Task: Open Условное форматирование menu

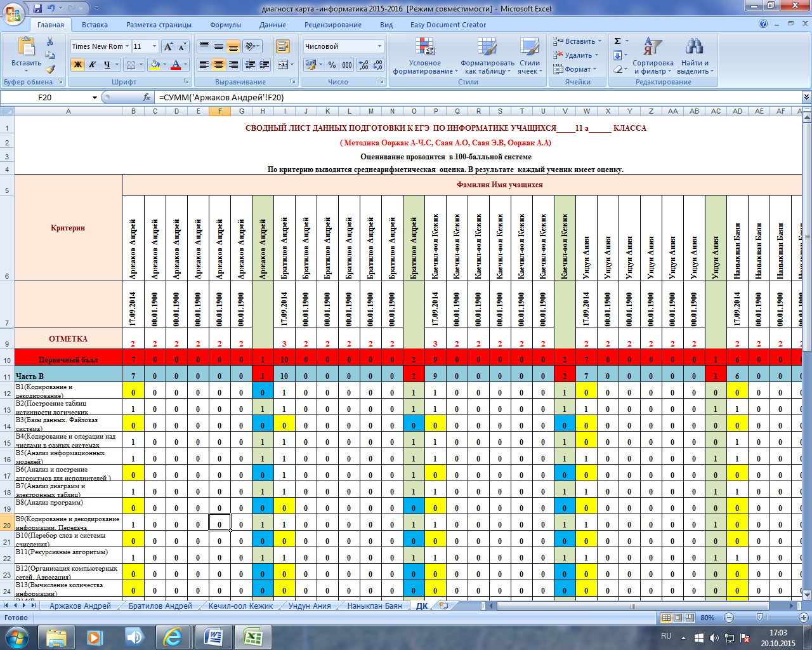Action: coord(424,56)
